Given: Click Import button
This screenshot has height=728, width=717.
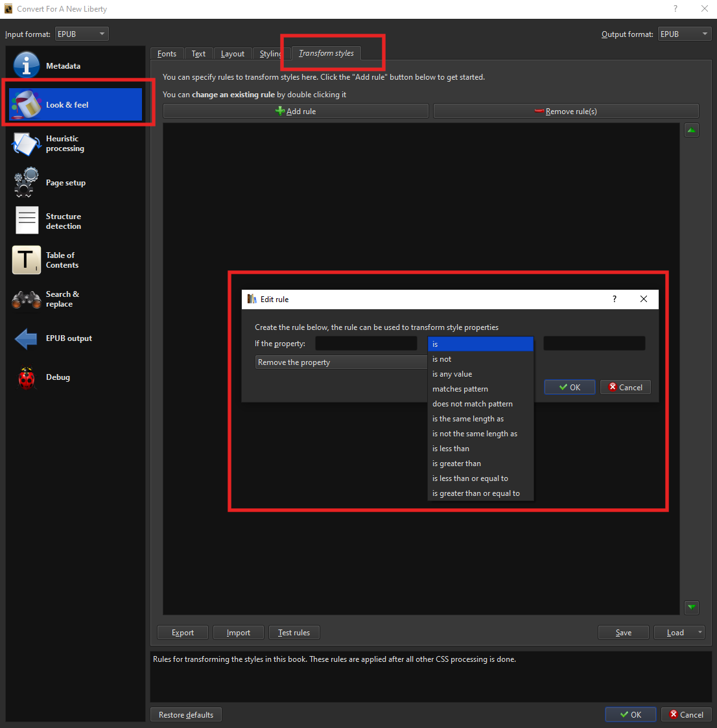Looking at the screenshot, I should (238, 632).
